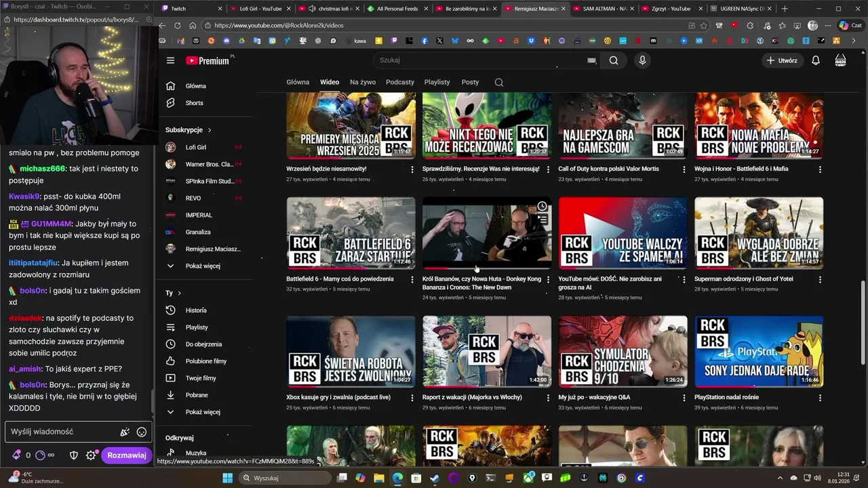Expand the Ty section chevron
The height and width of the screenshot is (488, 868).
pos(179,293)
